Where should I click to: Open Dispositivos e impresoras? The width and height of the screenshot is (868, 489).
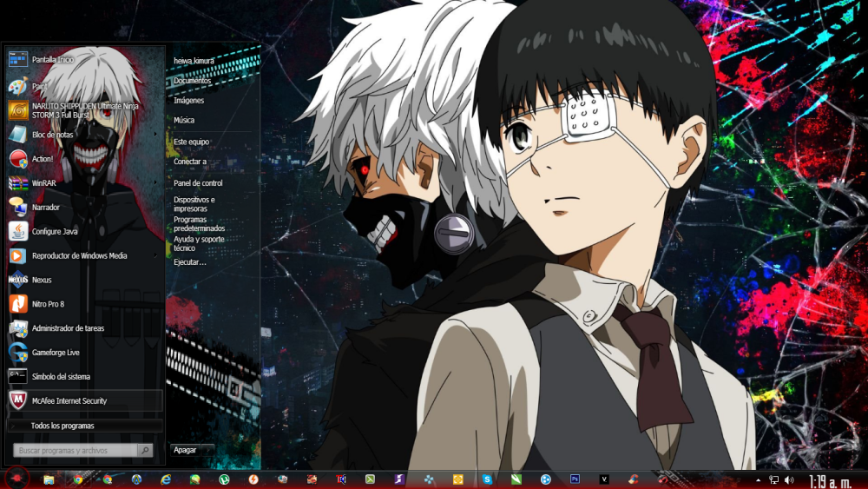194,204
